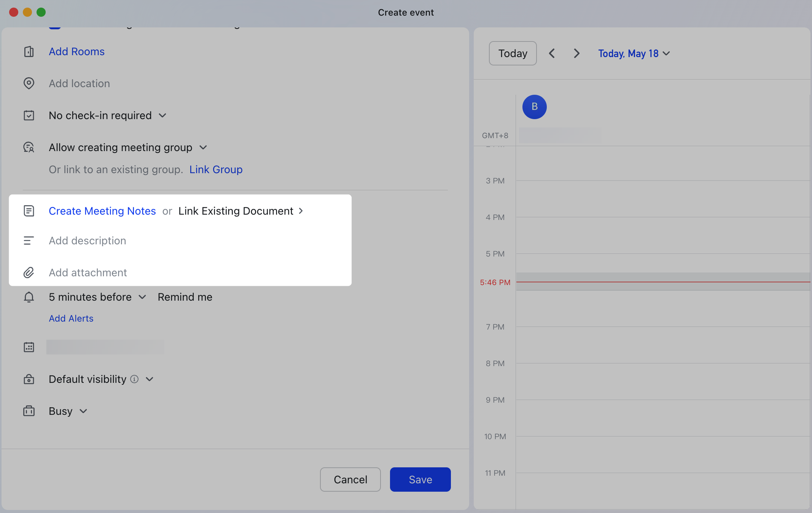Screen dimensions: 812x513
Task: Click the info icon beside Default visibility
Action: click(134, 379)
